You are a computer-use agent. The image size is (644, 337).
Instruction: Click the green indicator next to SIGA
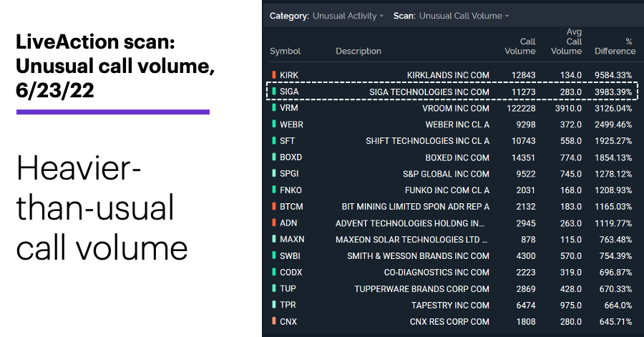[x=274, y=91]
